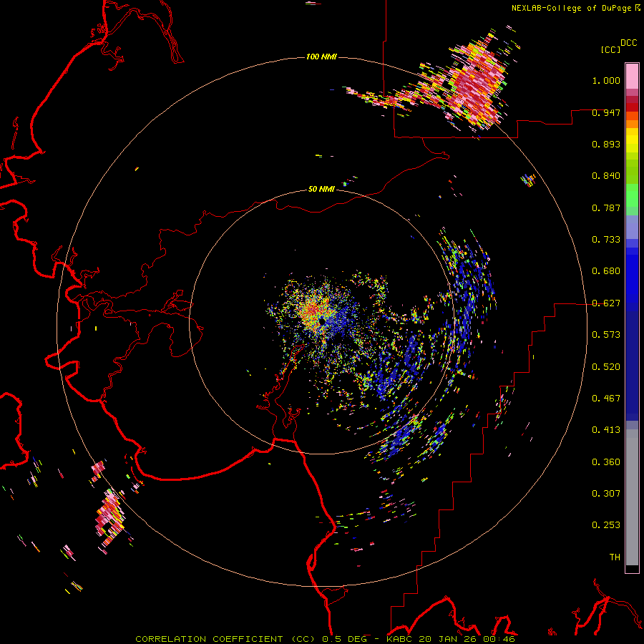Click the 0.5 DEG elevation text

[x=344, y=639]
